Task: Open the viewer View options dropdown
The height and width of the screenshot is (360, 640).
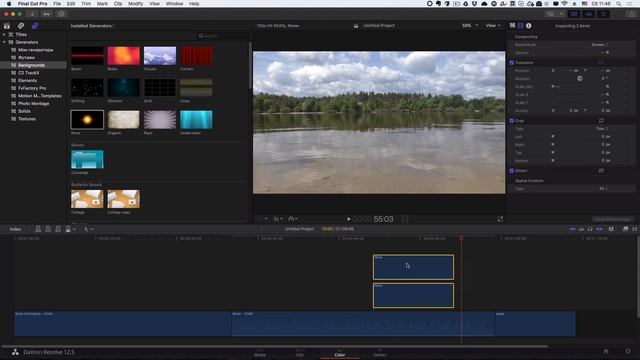Action: 493,26
